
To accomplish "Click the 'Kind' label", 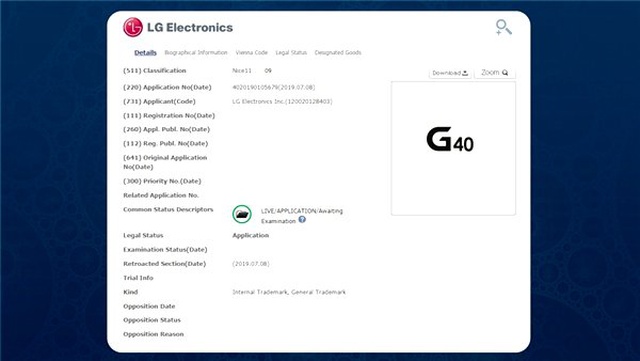I will pyautogui.click(x=131, y=292).
